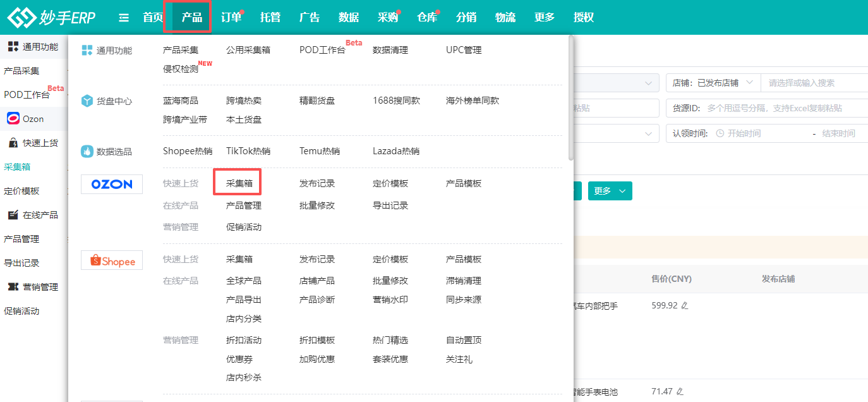Open the 仓库 tab in top navigation
Screen dimensions: 868x402
(427, 18)
